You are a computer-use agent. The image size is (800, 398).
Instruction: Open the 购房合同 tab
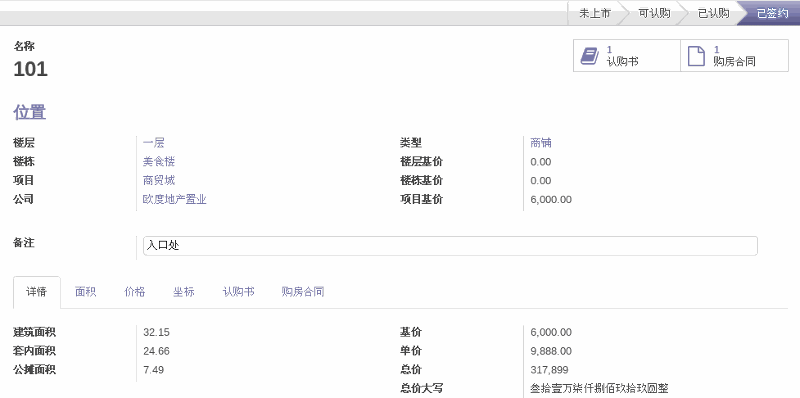(x=303, y=292)
